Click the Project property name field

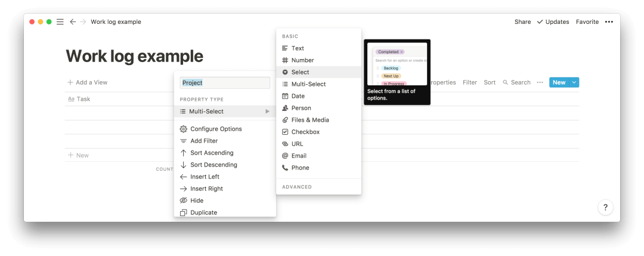click(x=225, y=82)
